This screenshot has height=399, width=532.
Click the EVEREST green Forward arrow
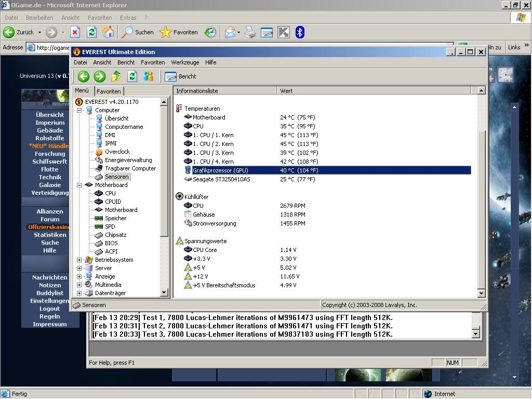(100, 76)
